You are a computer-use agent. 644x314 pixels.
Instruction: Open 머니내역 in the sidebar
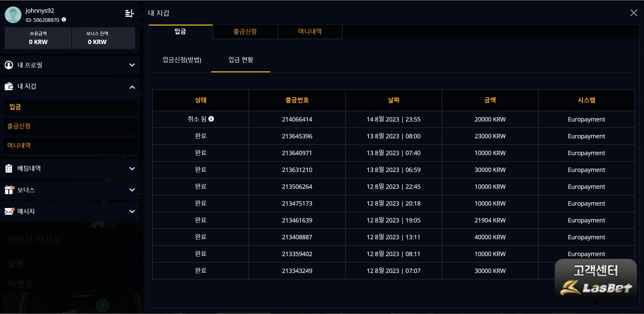19,145
